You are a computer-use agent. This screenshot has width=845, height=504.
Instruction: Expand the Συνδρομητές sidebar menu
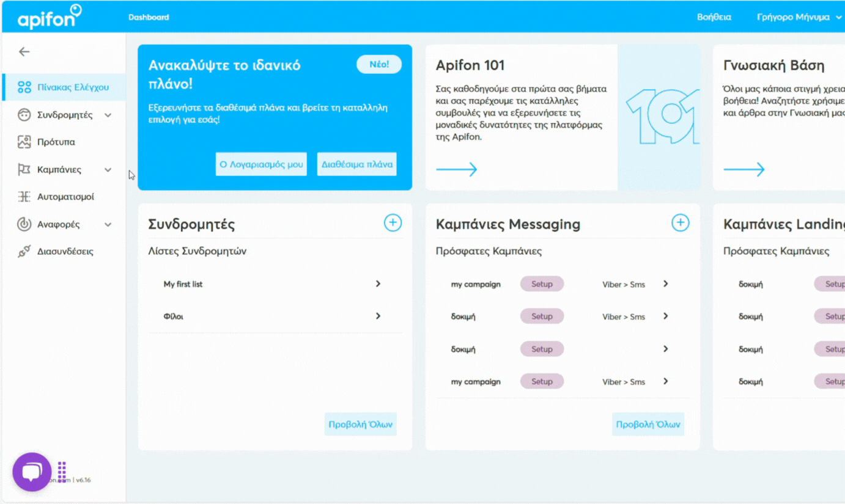click(108, 114)
